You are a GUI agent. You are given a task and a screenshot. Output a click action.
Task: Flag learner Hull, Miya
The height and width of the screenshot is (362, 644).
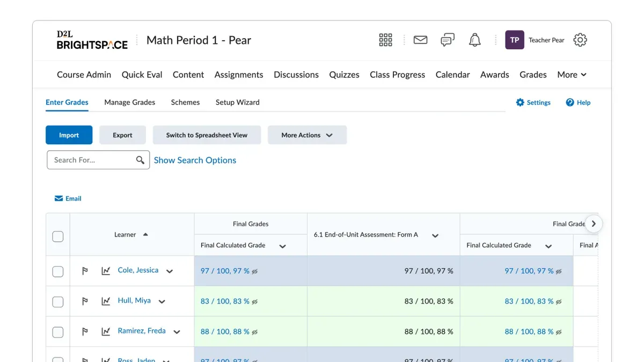(85, 301)
